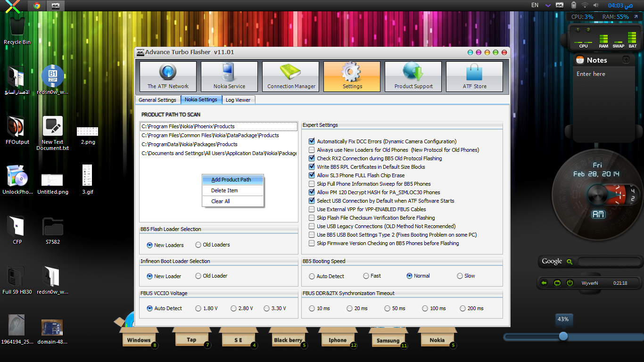Click the green back arrow in WyverN widget
This screenshot has height=362, width=644.
pyautogui.click(x=544, y=283)
